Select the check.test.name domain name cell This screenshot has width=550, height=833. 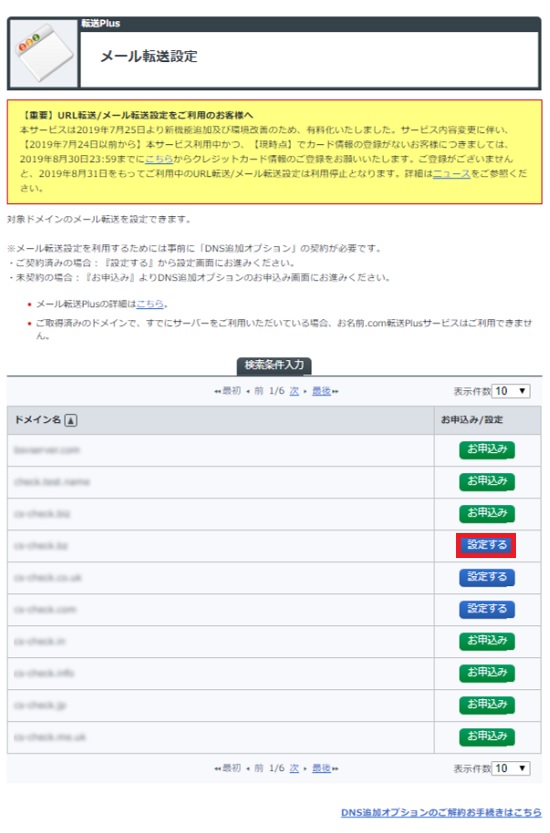pos(221,482)
